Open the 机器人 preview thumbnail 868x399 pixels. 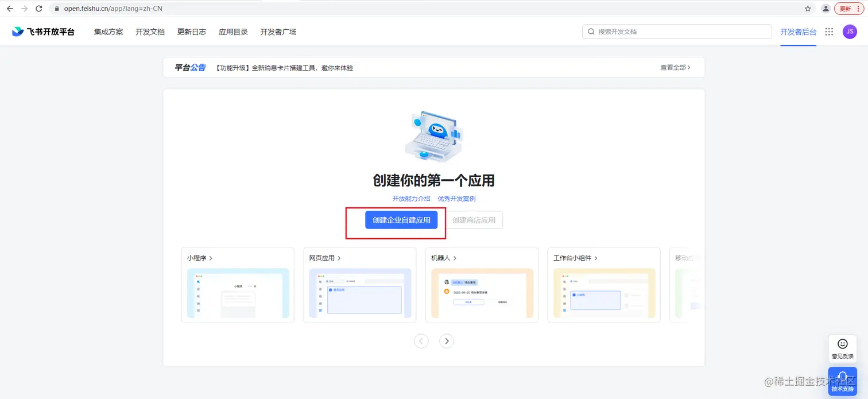point(482,293)
